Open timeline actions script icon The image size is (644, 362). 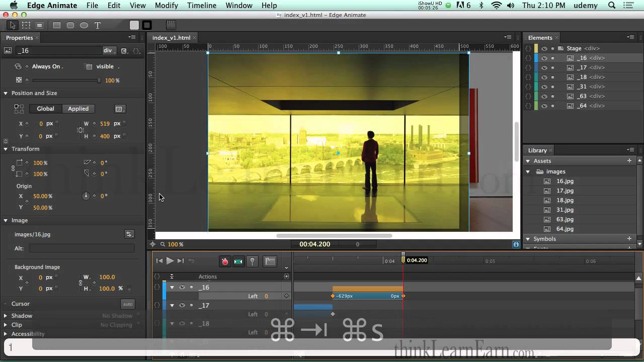[x=287, y=277]
